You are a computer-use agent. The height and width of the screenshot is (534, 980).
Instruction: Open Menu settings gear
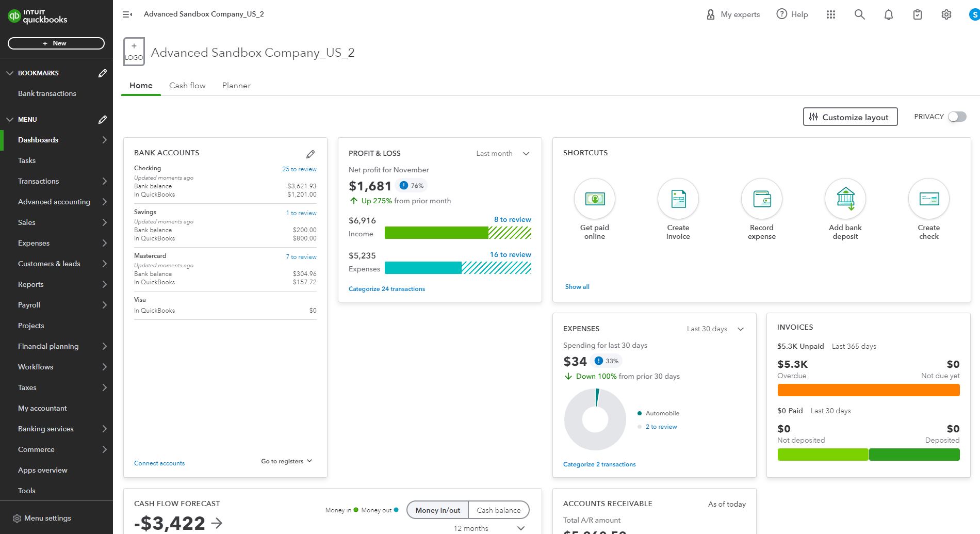(x=17, y=519)
